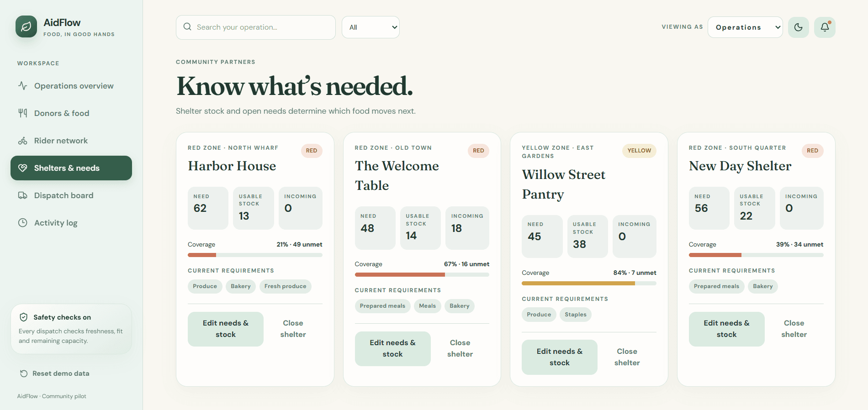Go to Operations overview
Screen dimensions: 868x410
pos(71,86)
